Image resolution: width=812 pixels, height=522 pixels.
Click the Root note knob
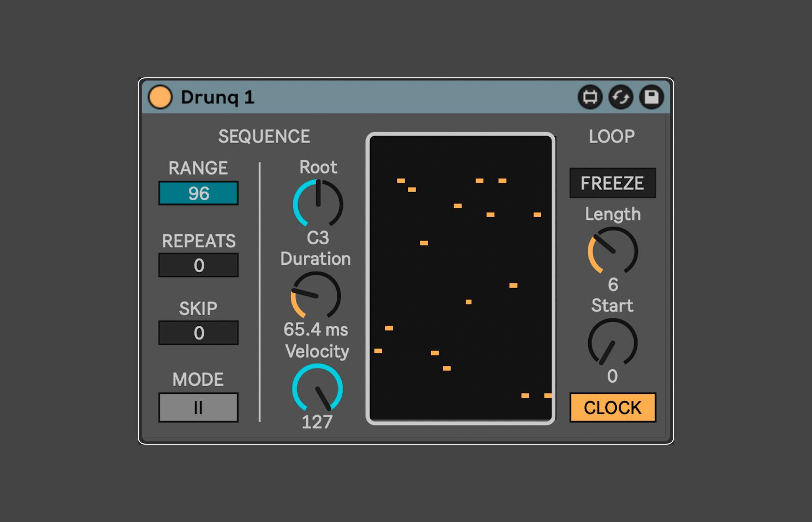[x=318, y=203]
